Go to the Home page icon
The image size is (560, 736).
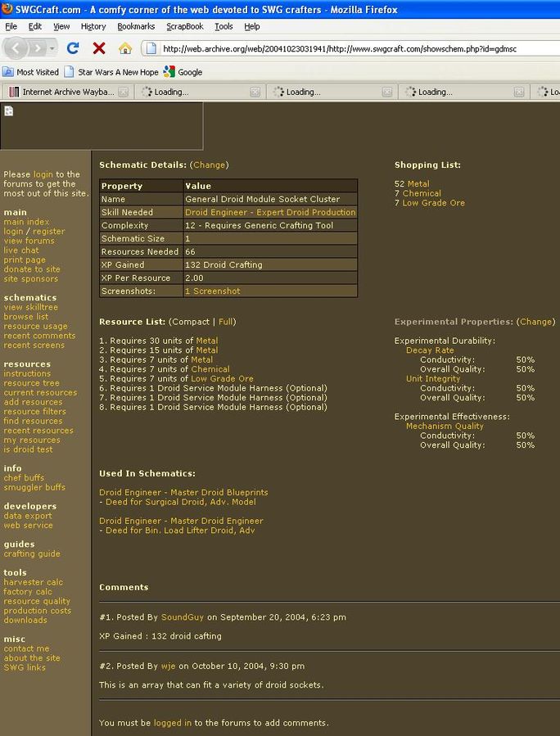click(124, 48)
